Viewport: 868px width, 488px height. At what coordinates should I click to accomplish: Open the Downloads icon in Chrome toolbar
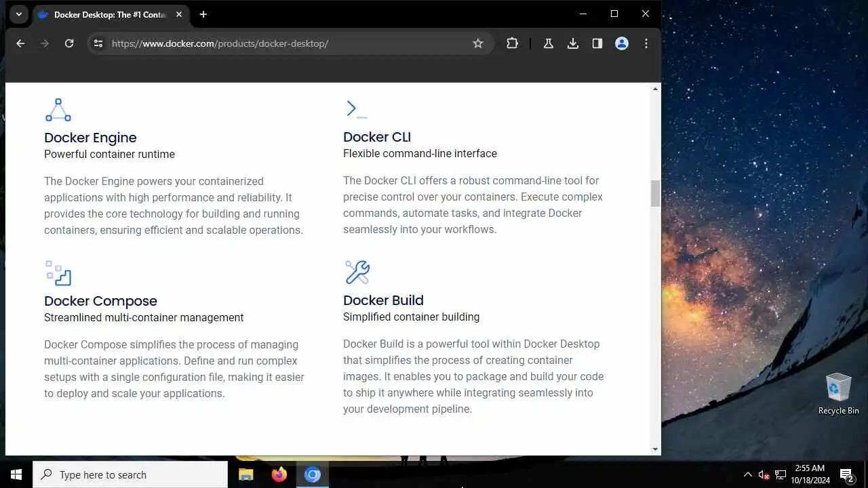pyautogui.click(x=573, y=43)
